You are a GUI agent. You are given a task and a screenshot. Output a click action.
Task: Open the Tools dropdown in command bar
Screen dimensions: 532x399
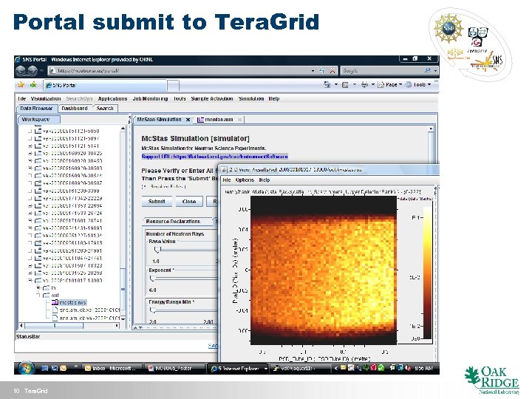(418, 84)
